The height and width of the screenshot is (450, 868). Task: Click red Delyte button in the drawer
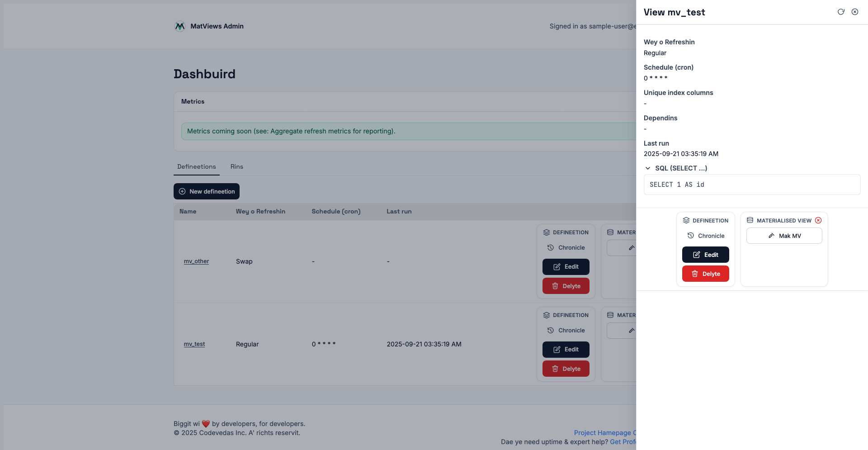705,274
